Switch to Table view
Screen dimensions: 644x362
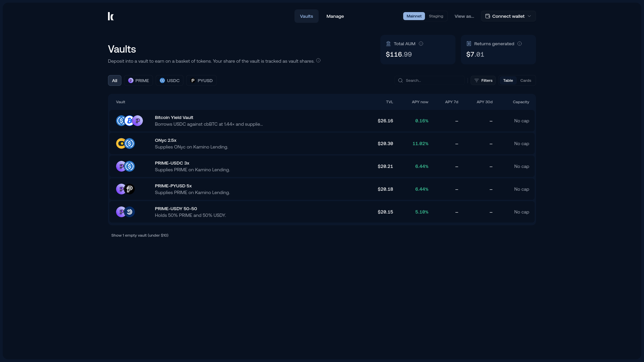(x=508, y=80)
